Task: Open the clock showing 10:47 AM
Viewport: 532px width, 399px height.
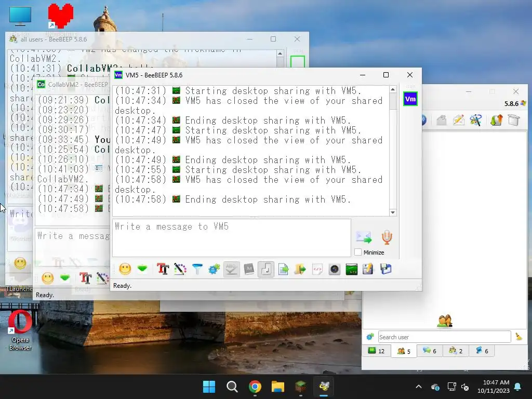Action: click(494, 387)
